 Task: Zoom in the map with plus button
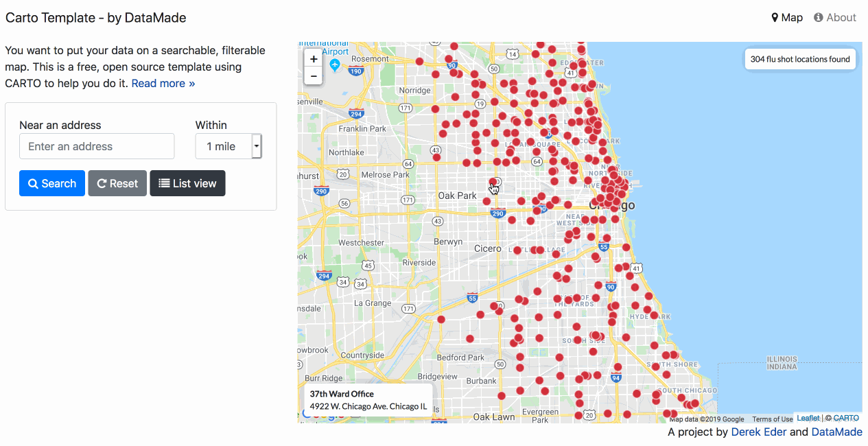coord(313,59)
